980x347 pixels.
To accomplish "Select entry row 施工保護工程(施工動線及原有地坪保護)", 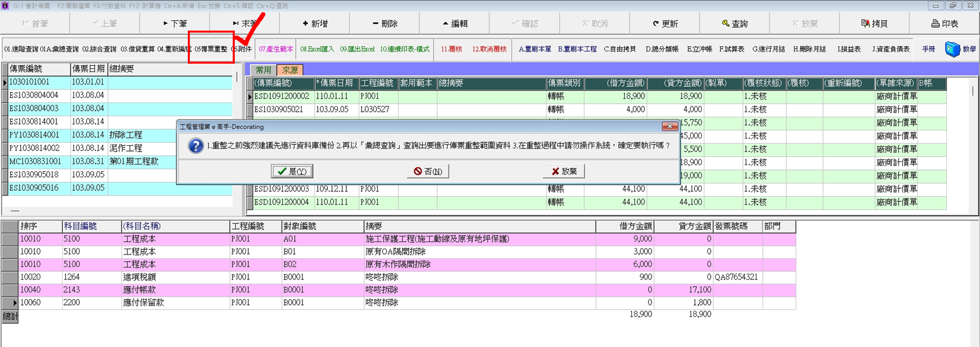I will (x=407, y=239).
